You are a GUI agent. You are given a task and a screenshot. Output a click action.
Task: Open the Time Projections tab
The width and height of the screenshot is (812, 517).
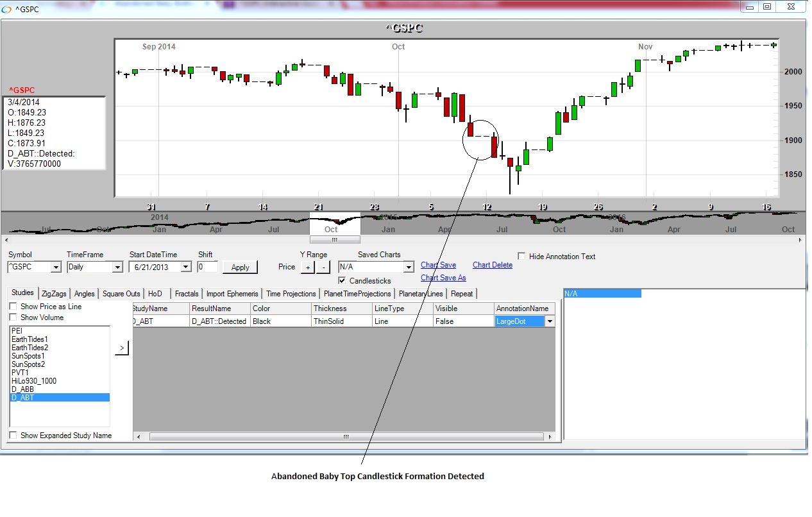tap(291, 294)
